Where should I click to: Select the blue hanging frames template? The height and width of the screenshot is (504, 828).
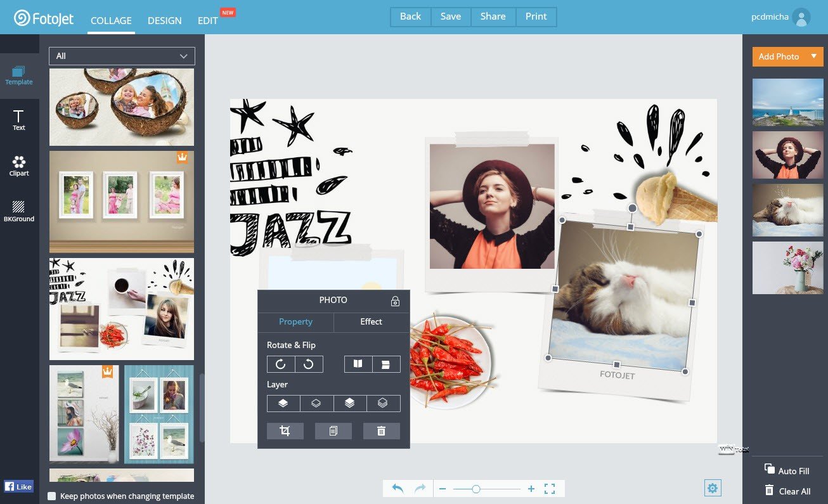(x=159, y=414)
